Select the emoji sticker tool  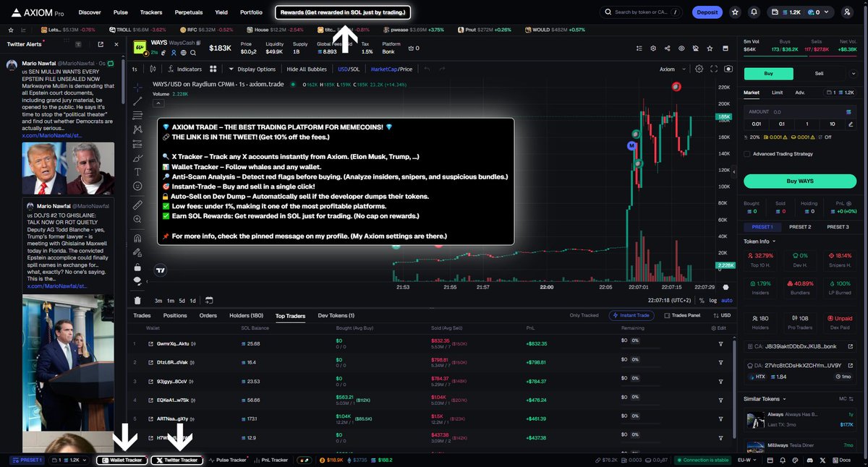tap(137, 187)
